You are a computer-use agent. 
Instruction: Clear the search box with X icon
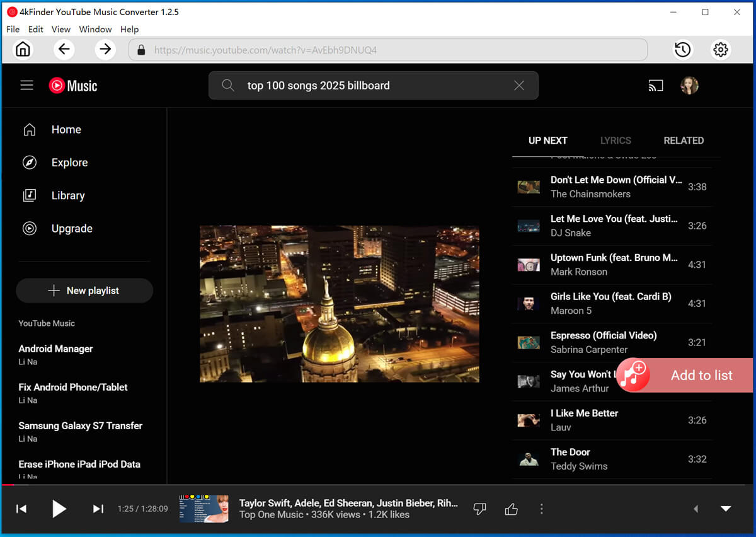[x=519, y=86]
